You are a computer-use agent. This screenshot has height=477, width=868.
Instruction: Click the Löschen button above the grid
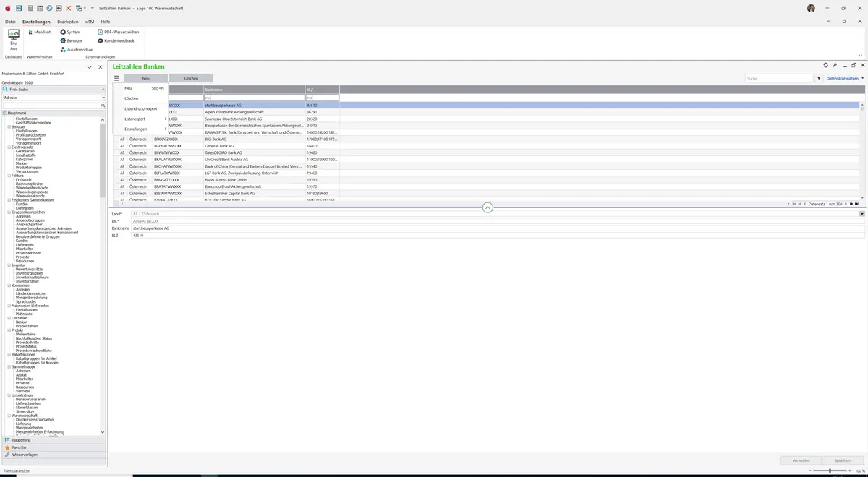pyautogui.click(x=191, y=78)
